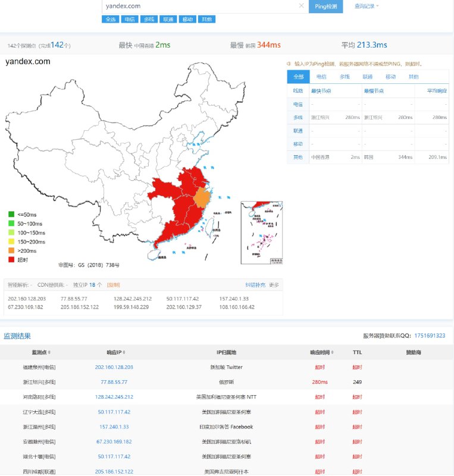Click the 赞助商 column header

click(x=414, y=352)
